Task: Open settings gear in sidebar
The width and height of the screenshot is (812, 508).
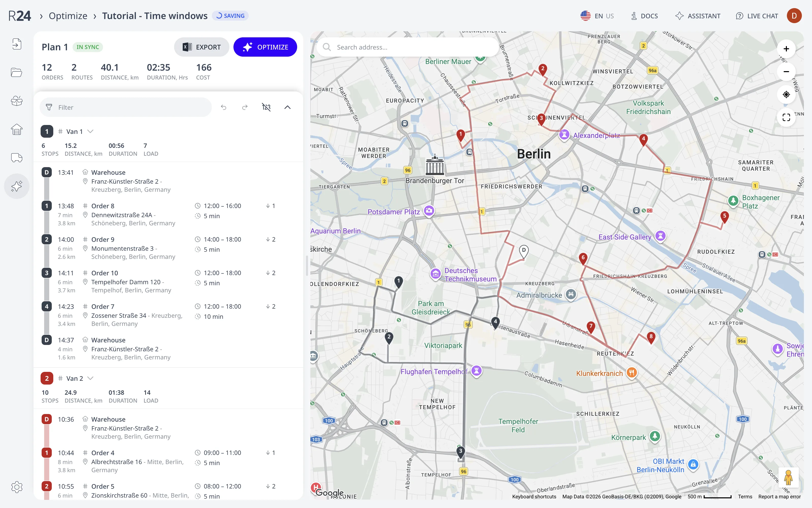Action: point(16,487)
